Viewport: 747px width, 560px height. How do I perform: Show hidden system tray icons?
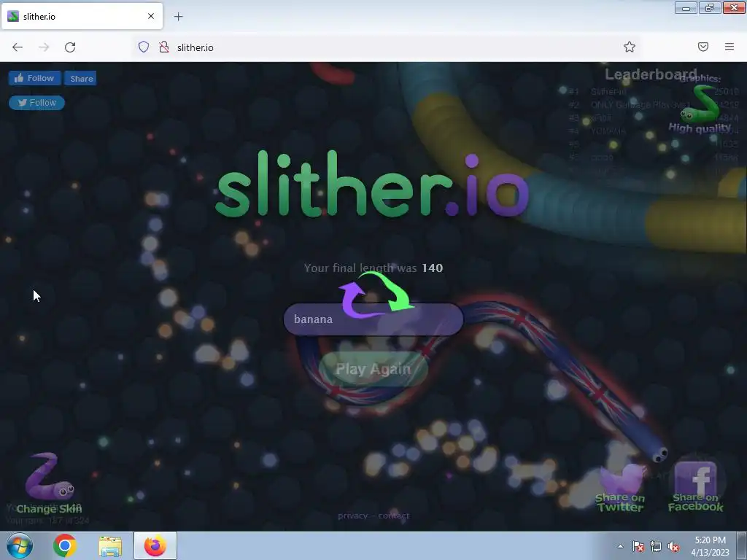[x=620, y=546]
